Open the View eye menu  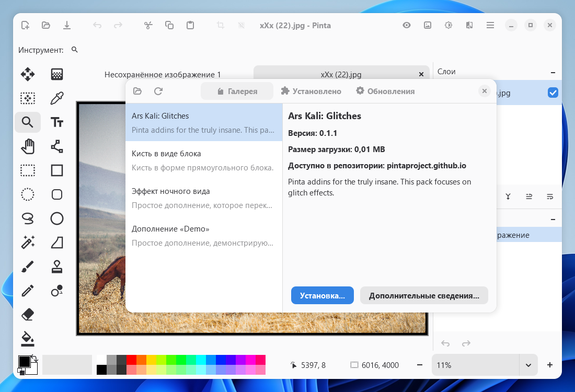(406, 25)
